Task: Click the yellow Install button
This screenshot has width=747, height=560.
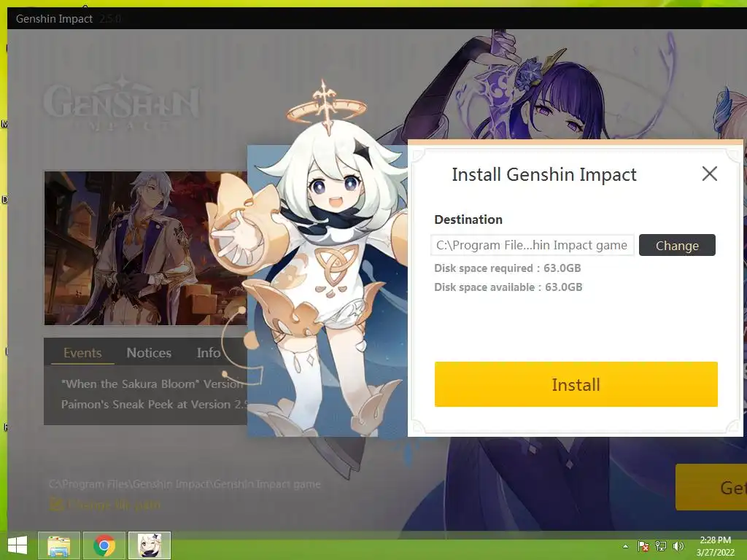Action: coord(576,384)
